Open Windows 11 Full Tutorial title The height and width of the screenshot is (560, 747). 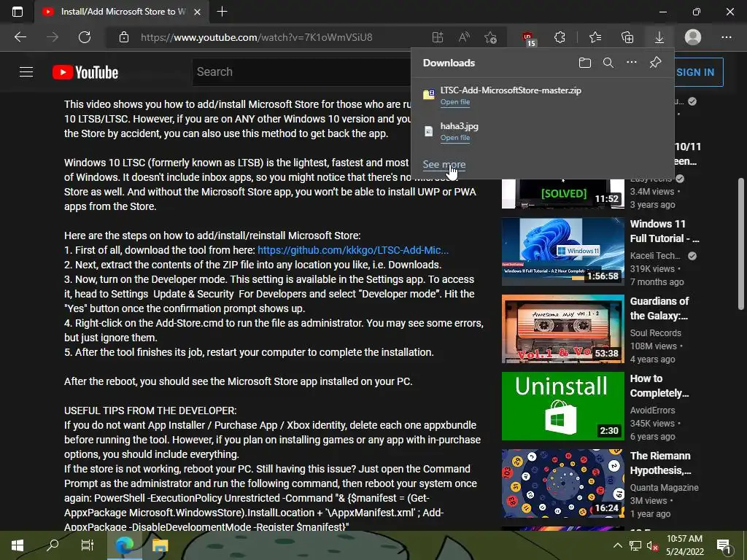click(x=665, y=231)
